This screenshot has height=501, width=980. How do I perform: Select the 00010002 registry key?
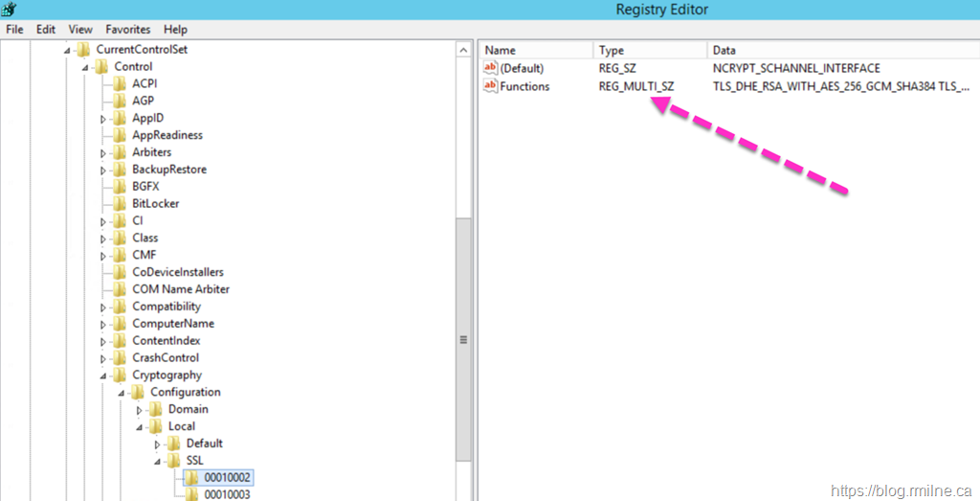tap(227, 477)
